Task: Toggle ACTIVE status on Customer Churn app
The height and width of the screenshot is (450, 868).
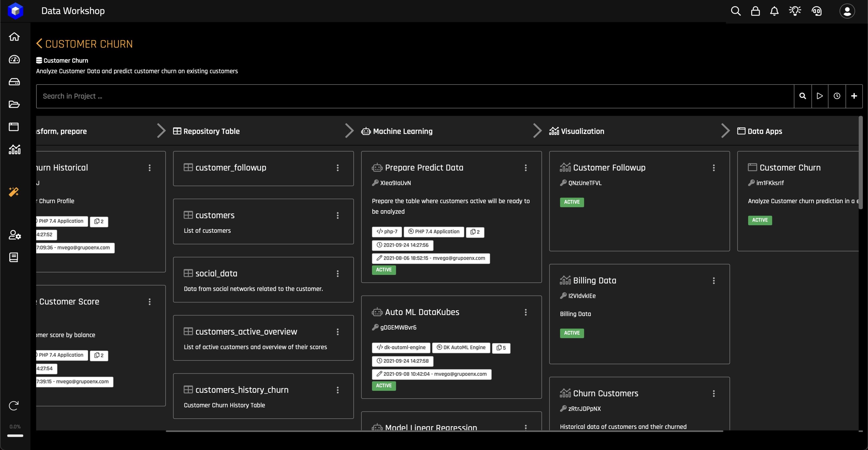Action: pos(760,220)
